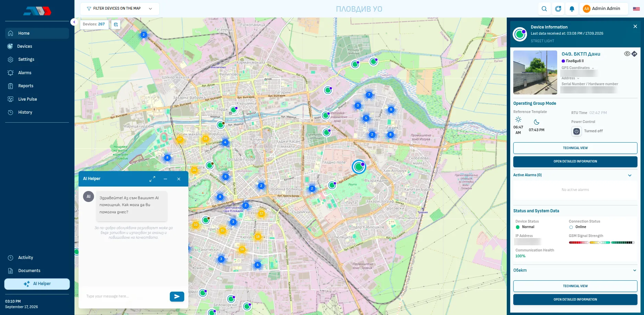Toggle the eye visibility icon for 049. БКТП Дани
Screen dimensions: 644x315
click(x=627, y=54)
